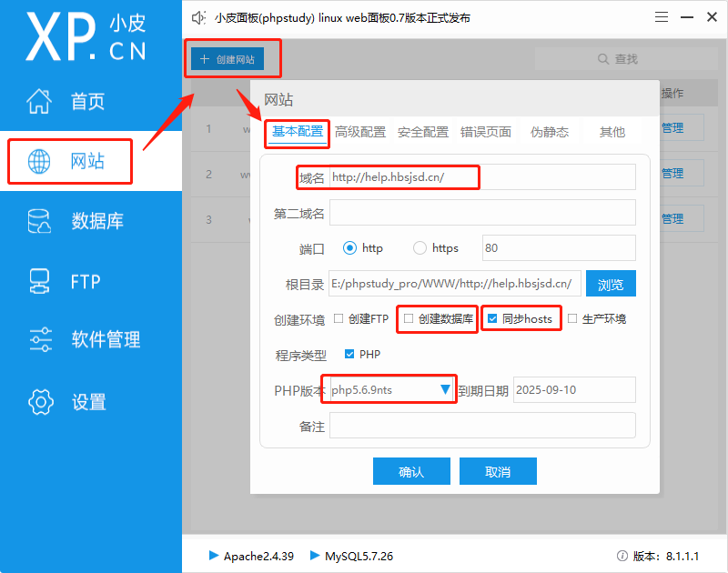This screenshot has height=573, width=728.
Task: Click the 域名 domain input field
Action: (x=482, y=177)
